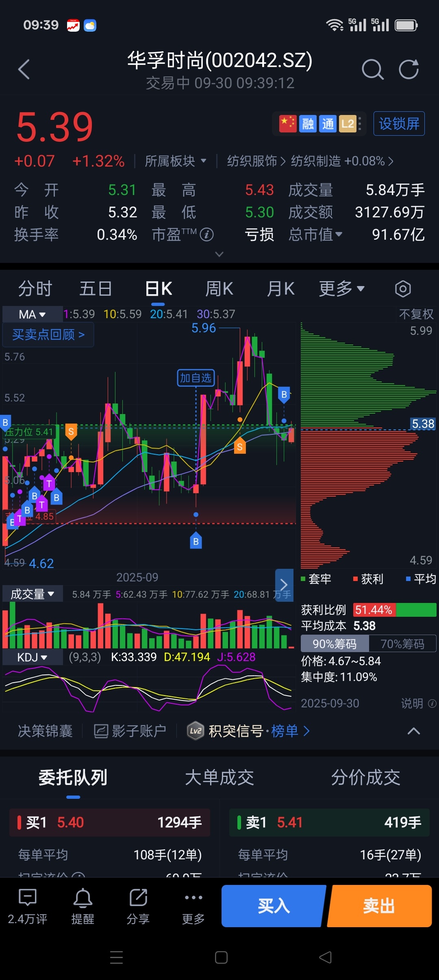Switch to 大单成交 tab
Viewport: 439px width, 980px height.
point(219,778)
